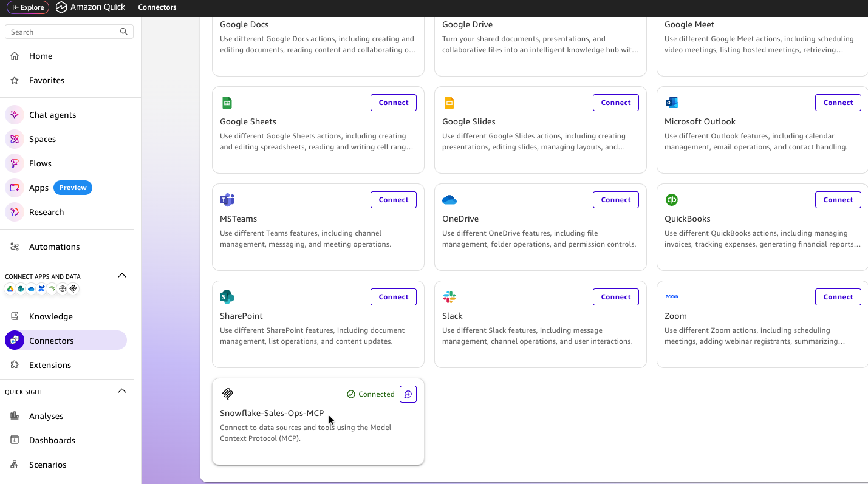Click the Google Meet card title
The height and width of the screenshot is (484, 868).
689,24
